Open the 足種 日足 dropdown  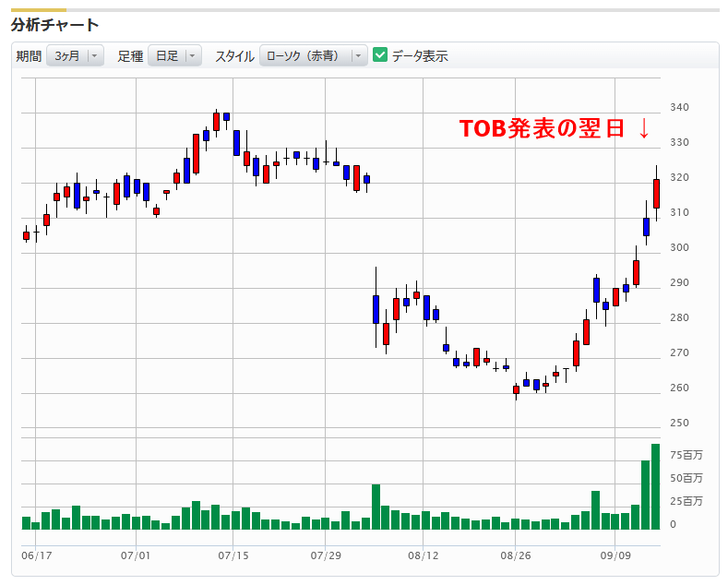click(174, 55)
